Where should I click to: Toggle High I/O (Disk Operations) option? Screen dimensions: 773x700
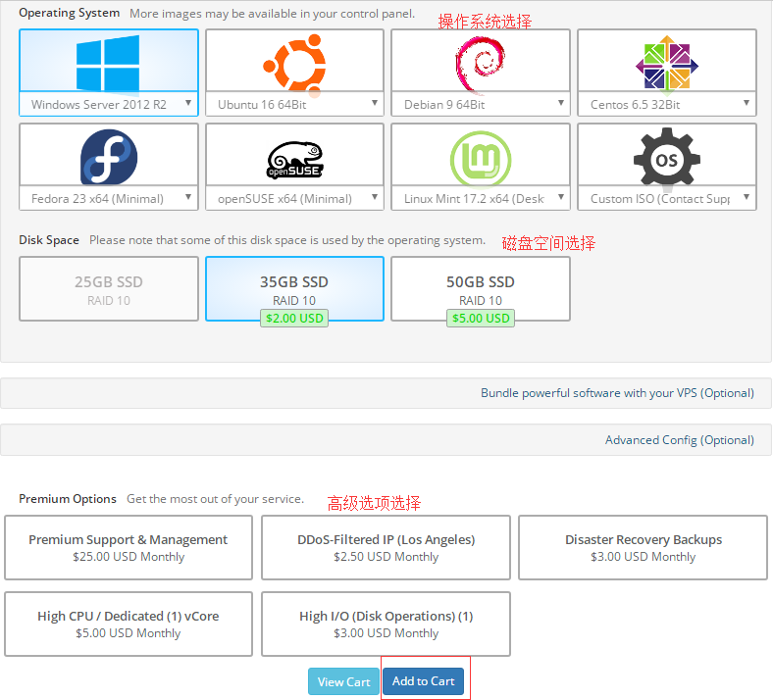[386, 624]
